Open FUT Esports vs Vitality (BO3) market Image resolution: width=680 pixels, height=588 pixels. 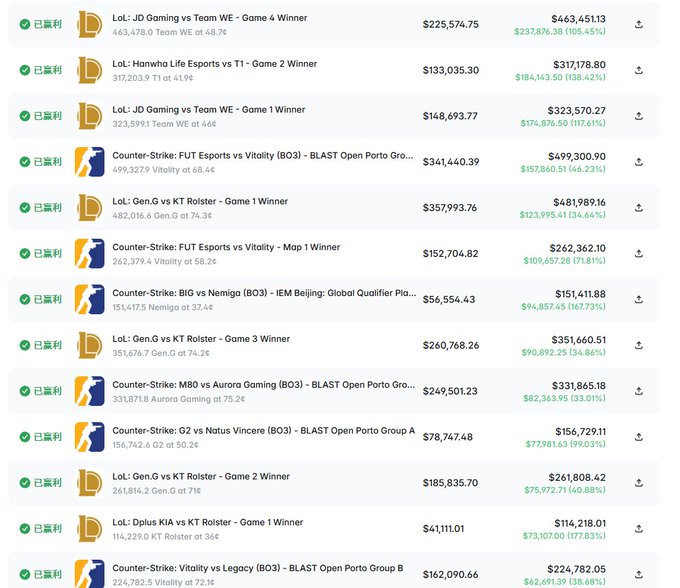tap(263, 156)
